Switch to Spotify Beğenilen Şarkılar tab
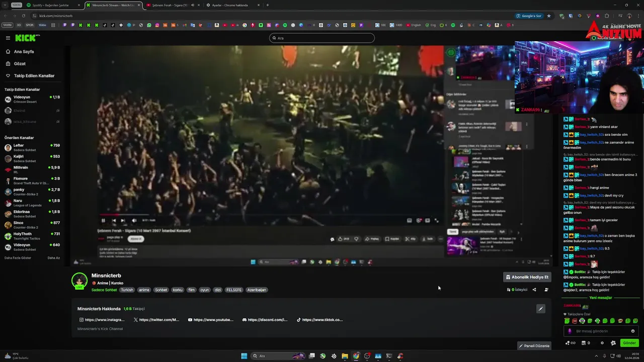Image resolution: width=644 pixels, height=362 pixels. point(53,5)
